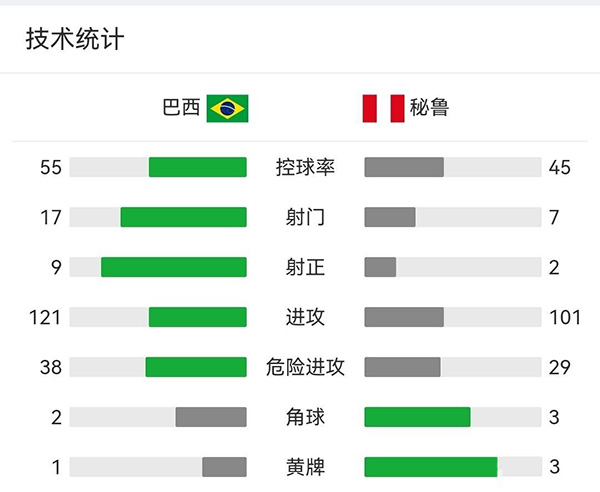This screenshot has width=600, height=492.
Task: Click the 控球率 stat label
Action: (x=305, y=167)
